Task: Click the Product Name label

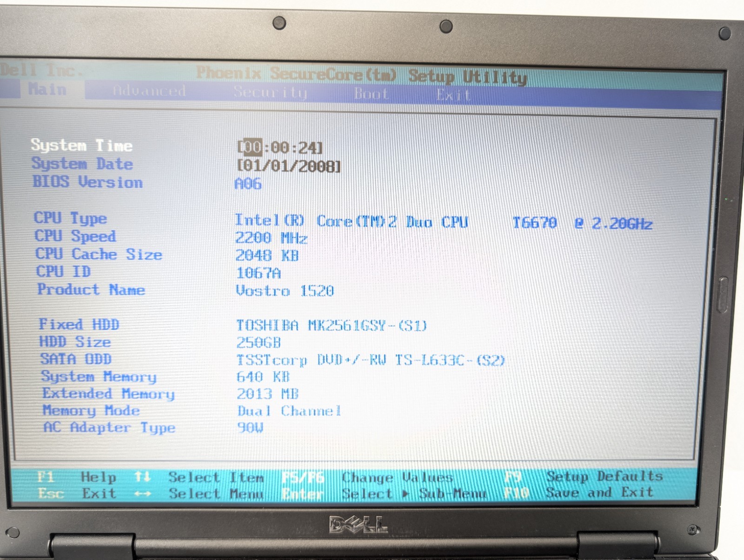Action: click(91, 289)
